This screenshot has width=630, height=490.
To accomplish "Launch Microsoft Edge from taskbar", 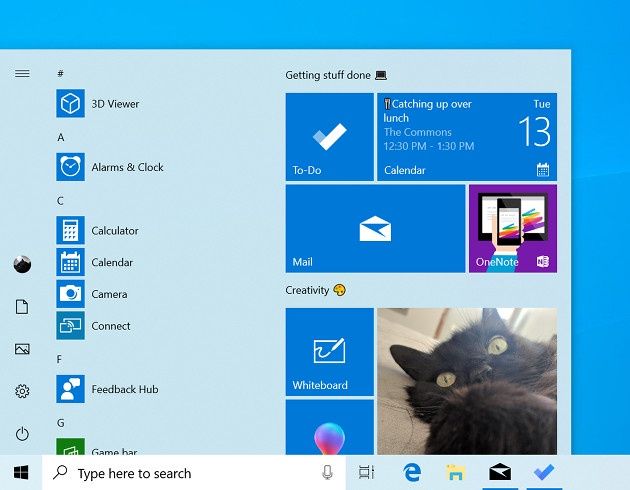I will (412, 473).
